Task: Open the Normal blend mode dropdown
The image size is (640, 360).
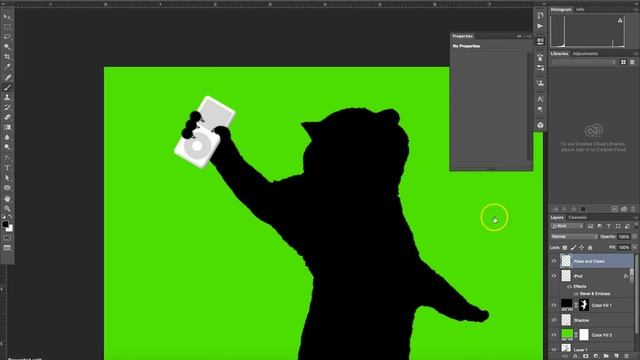Action: click(x=574, y=237)
